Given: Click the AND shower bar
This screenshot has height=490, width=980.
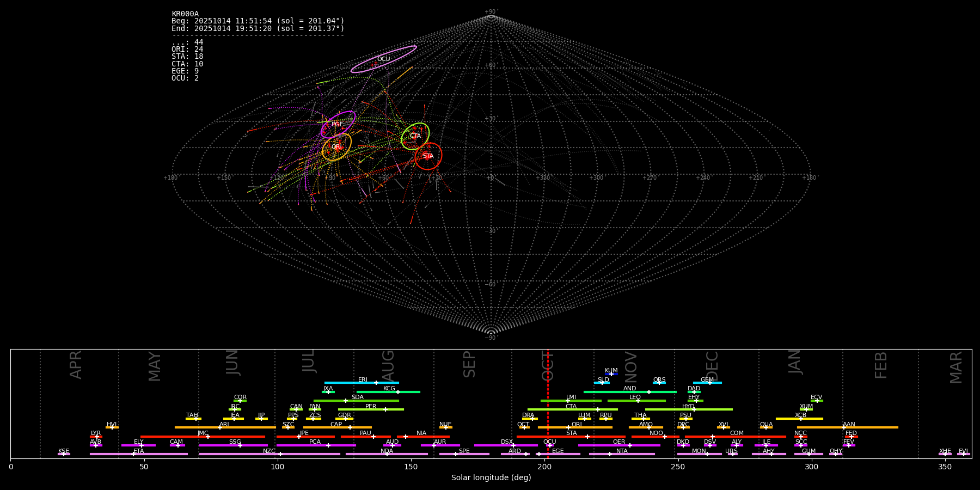Looking at the screenshot, I should click(x=630, y=392).
